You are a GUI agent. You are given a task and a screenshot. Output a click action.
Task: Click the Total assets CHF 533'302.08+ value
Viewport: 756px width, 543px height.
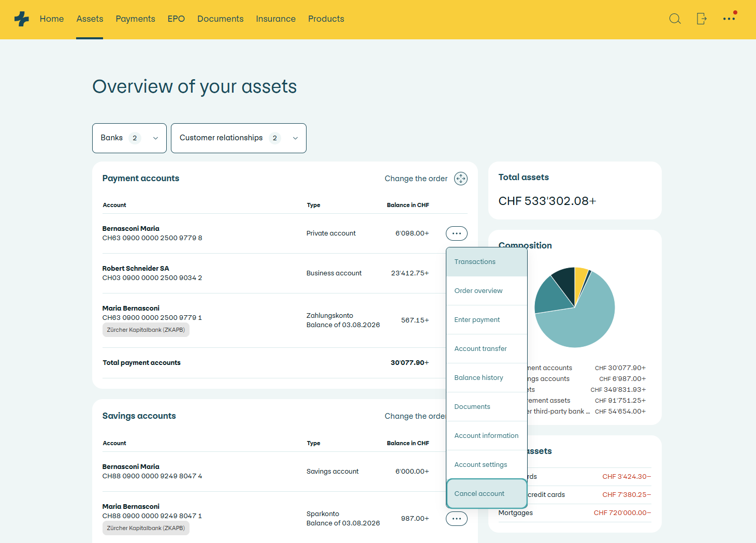[547, 201]
